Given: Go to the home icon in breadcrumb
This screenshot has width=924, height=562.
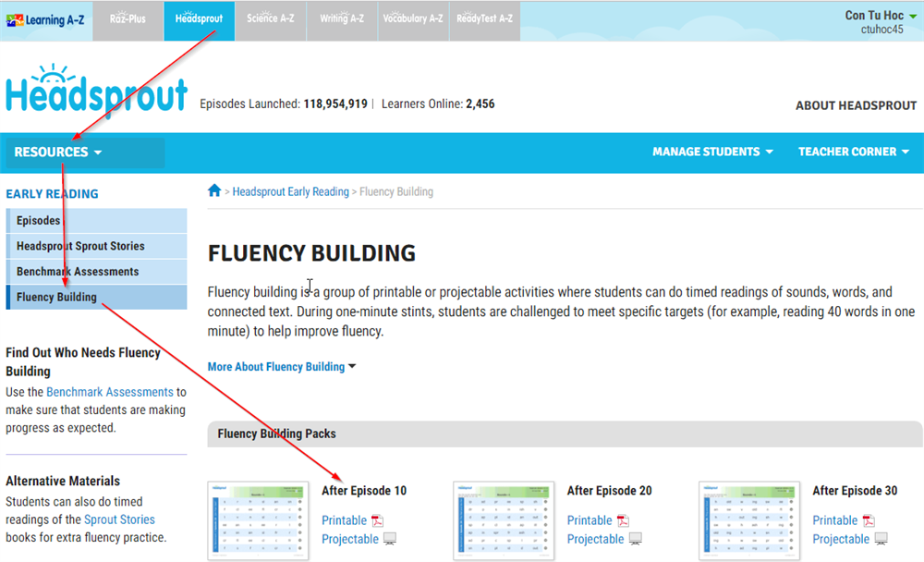Looking at the screenshot, I should (x=214, y=190).
